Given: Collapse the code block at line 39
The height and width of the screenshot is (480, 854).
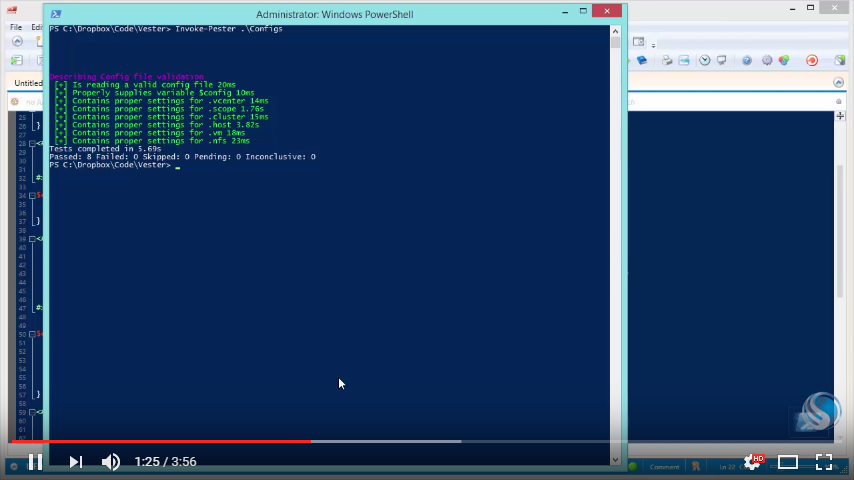Looking at the screenshot, I should click(x=32, y=239).
